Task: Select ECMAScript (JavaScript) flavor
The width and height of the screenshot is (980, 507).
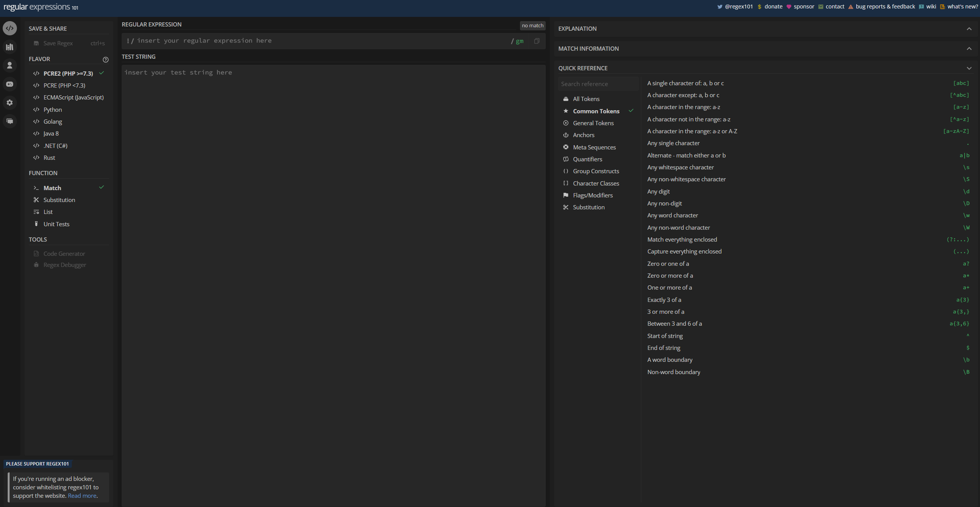Action: coord(73,98)
